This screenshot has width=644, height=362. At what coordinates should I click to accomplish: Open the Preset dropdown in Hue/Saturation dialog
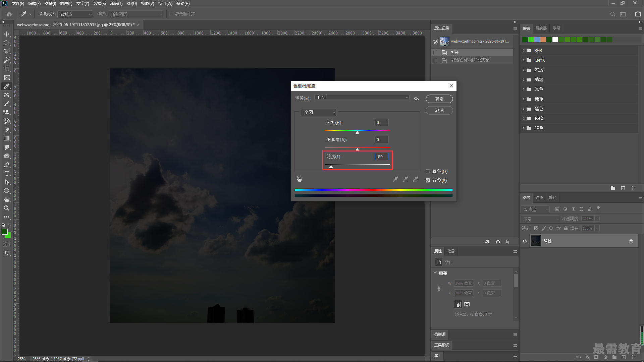(362, 98)
